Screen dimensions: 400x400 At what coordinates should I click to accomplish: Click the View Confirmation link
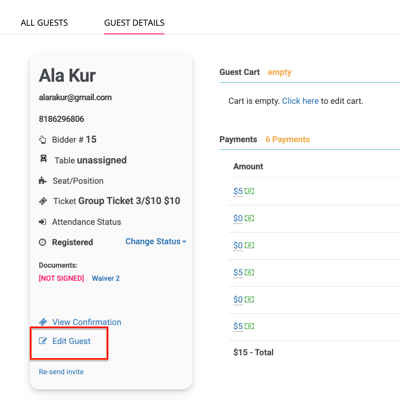87,322
